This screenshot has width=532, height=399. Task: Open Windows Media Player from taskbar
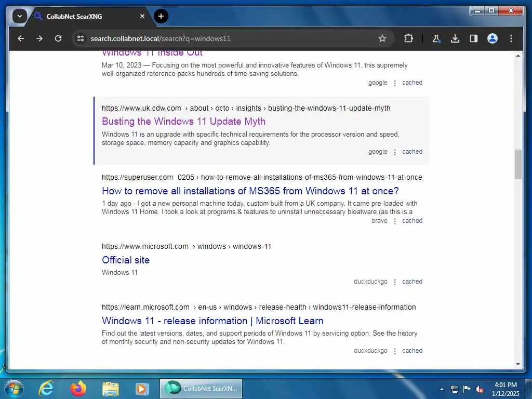tap(141, 389)
